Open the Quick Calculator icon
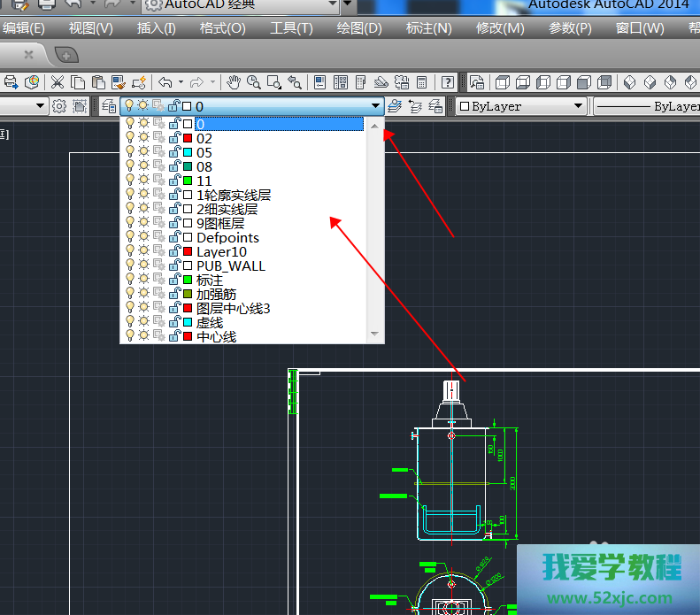This screenshot has width=700, height=615. tap(423, 82)
